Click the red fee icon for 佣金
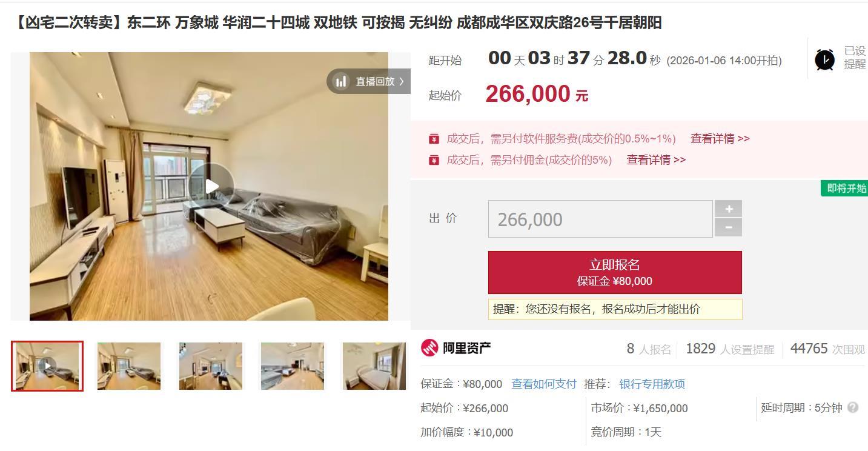Screen dimensions: 868x451 point(434,160)
